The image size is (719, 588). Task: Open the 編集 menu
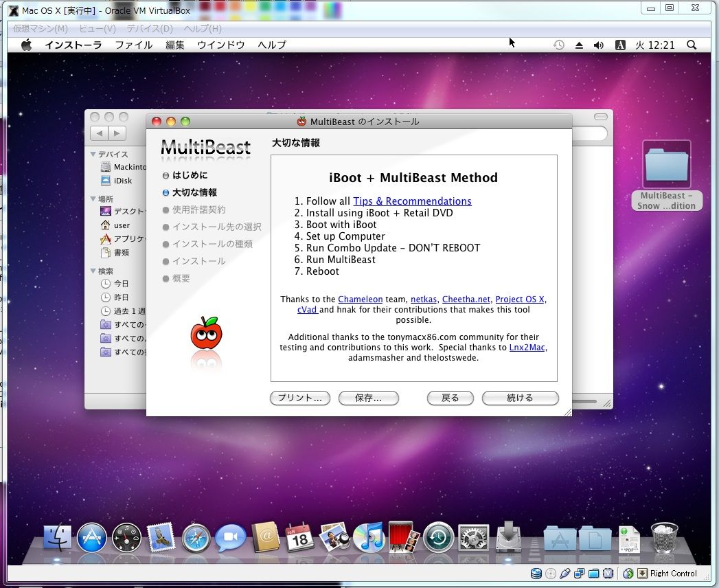coord(174,45)
